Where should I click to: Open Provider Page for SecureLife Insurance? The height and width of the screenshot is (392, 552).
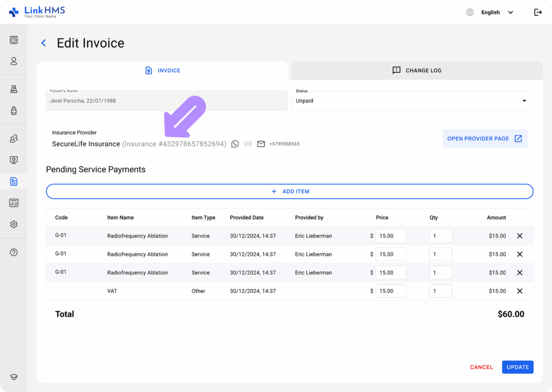tap(484, 138)
